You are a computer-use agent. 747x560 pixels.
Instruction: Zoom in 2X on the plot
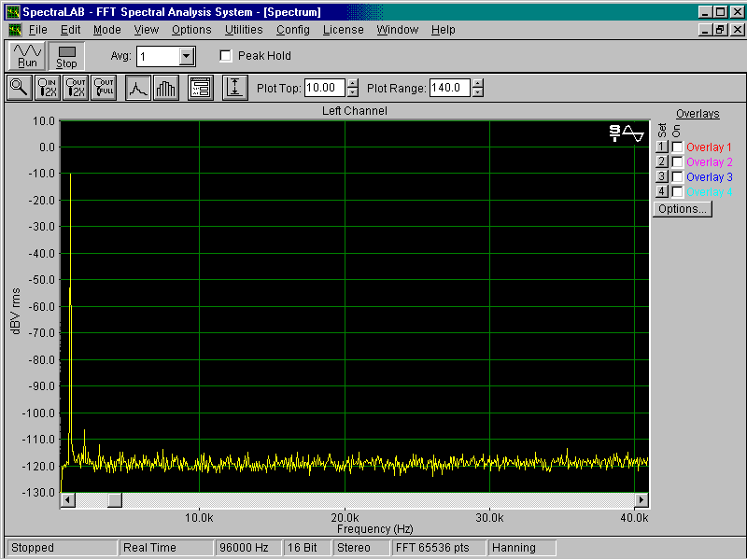click(x=49, y=88)
